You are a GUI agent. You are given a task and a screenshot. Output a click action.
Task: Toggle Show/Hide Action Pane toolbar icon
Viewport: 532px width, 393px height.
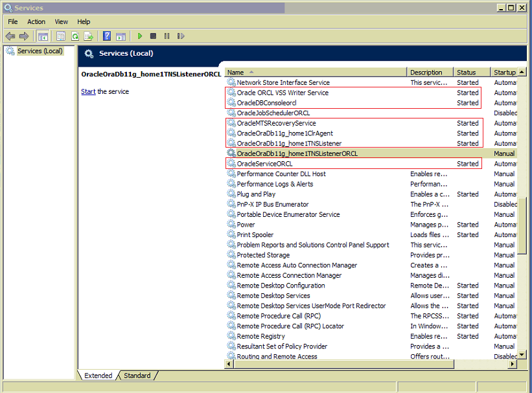pyautogui.click(x=121, y=36)
